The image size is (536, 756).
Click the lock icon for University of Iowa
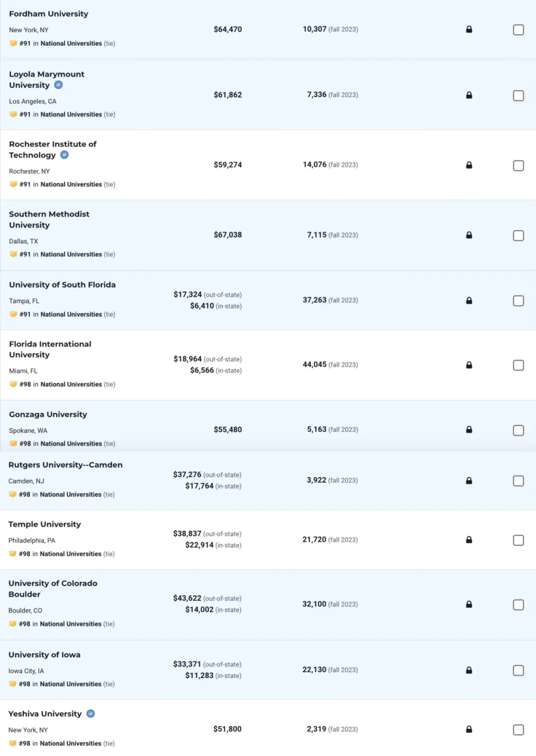point(469,670)
